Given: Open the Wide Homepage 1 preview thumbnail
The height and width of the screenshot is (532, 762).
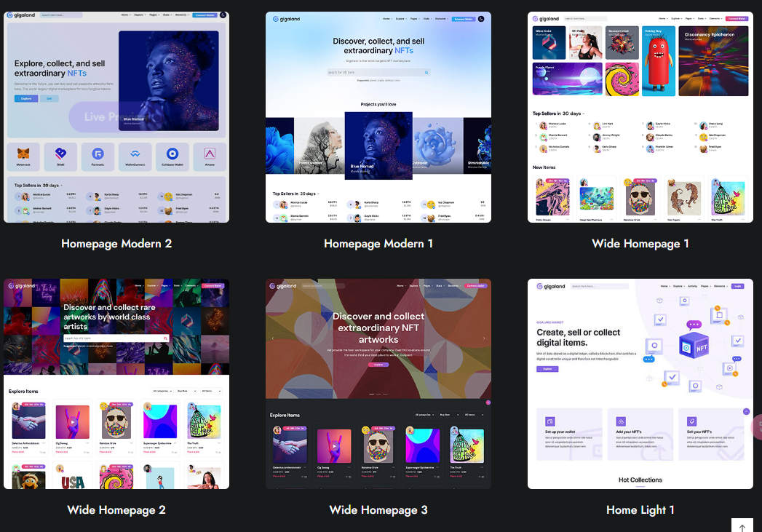Looking at the screenshot, I should click(640, 117).
